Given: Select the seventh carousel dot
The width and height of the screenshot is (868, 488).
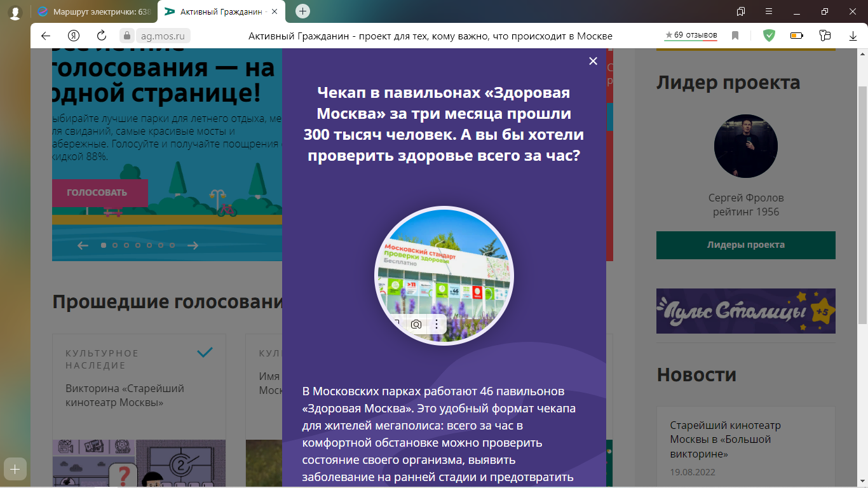Looking at the screenshot, I should pos(172,245).
